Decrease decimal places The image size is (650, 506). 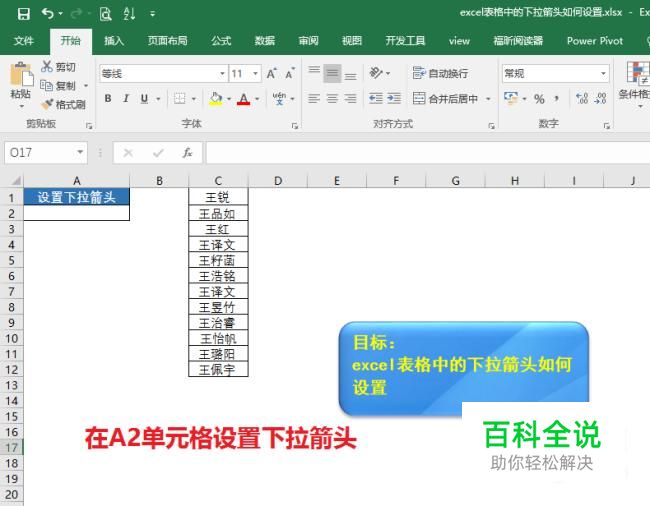point(600,99)
